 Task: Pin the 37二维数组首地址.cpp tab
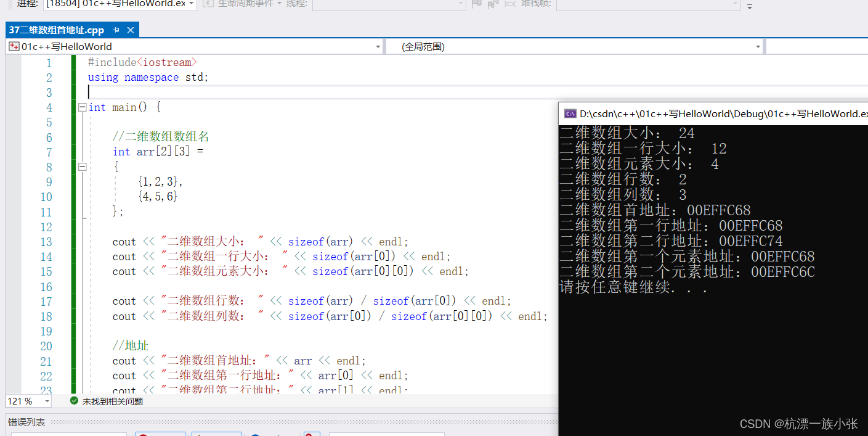(x=116, y=30)
